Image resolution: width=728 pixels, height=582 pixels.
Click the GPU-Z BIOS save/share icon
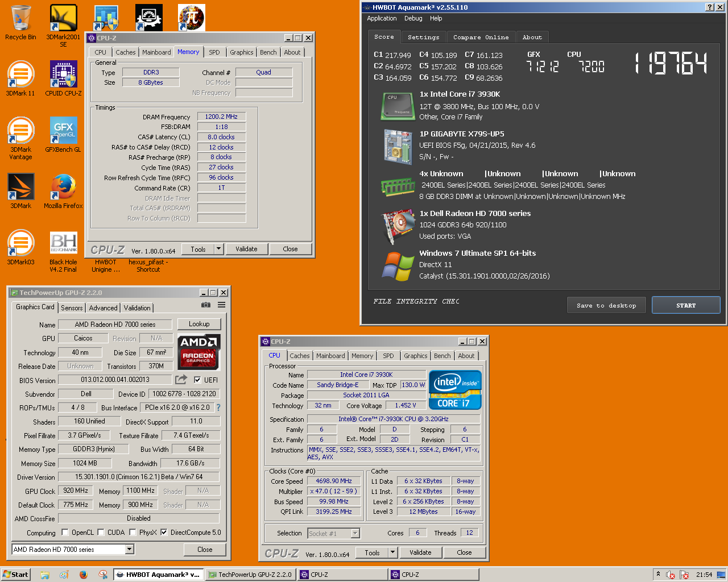181,379
